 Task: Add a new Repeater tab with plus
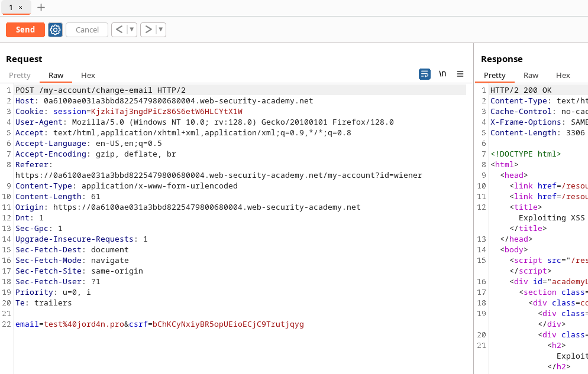[x=41, y=8]
